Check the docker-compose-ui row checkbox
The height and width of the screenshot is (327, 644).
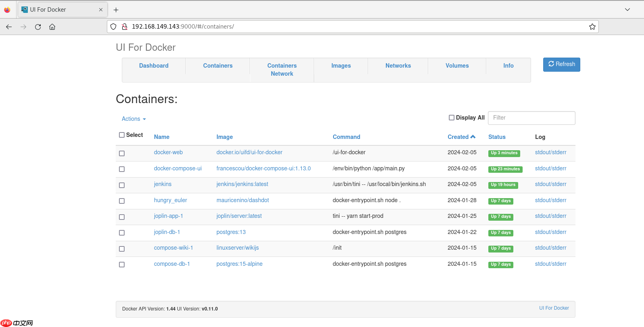[122, 169]
